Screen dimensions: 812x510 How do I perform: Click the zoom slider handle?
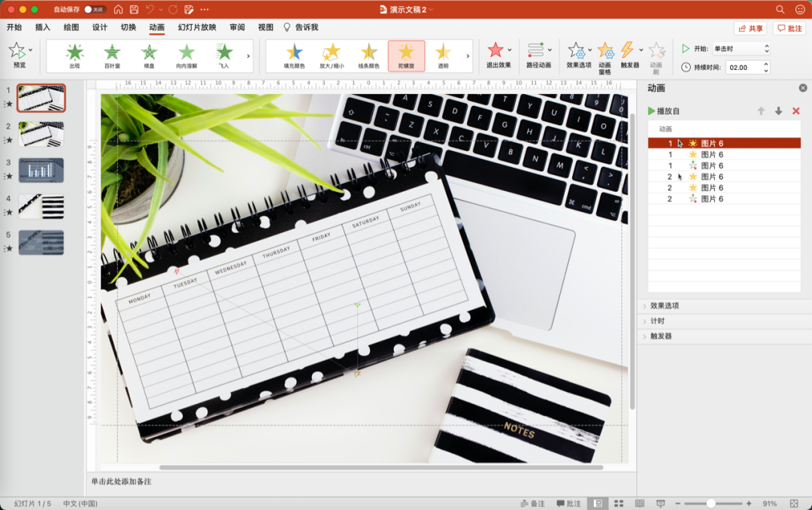point(711,503)
